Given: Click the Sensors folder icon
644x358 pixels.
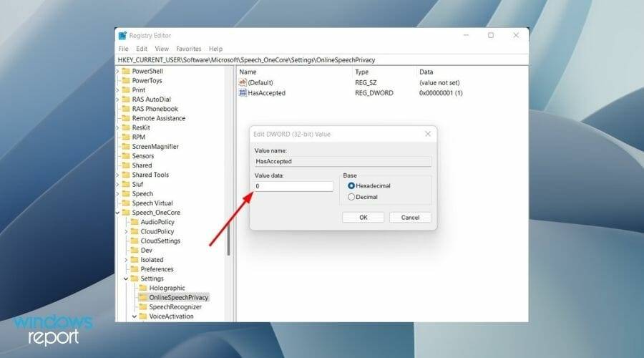Looking at the screenshot, I should pyautogui.click(x=126, y=156).
